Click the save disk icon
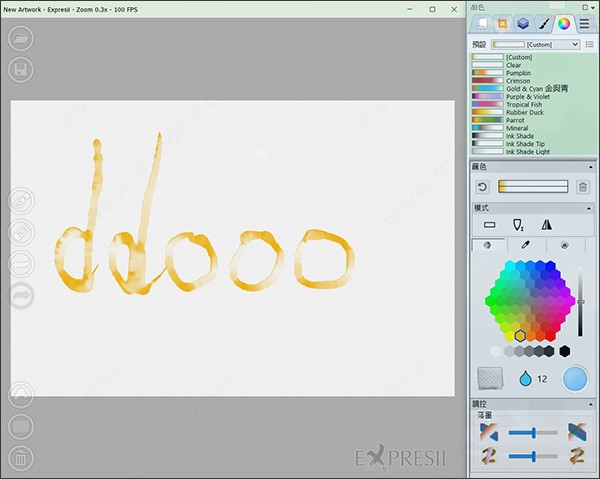Screen dimensions: 600x479 (x=21, y=70)
